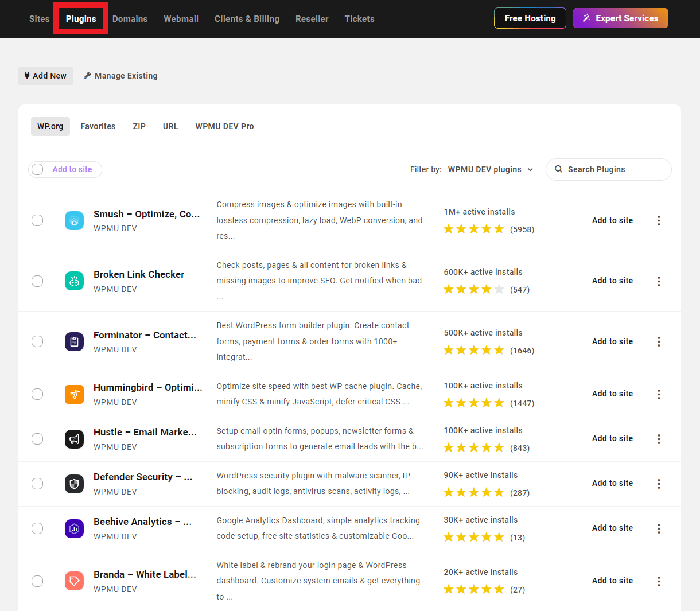Screen dimensions: 700x611
Task: Select the Branda plugin checkbox
Action: tap(37, 581)
